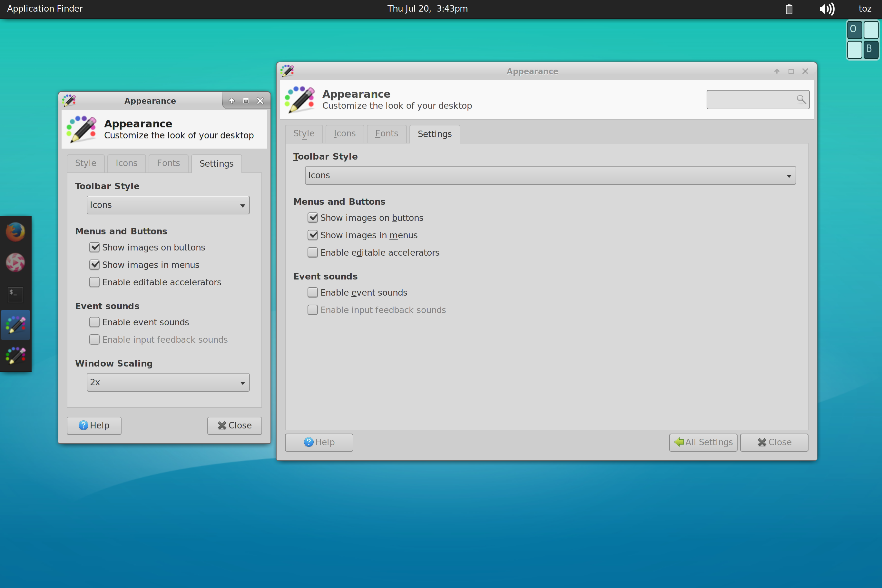
Task: Click the pink swirl dock icon
Action: 15,262
